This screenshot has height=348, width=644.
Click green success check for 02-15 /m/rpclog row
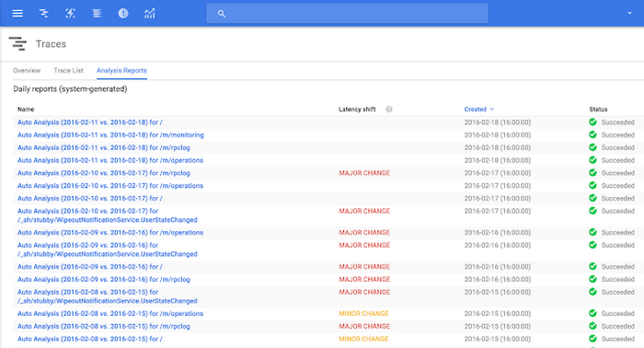pyautogui.click(x=592, y=326)
